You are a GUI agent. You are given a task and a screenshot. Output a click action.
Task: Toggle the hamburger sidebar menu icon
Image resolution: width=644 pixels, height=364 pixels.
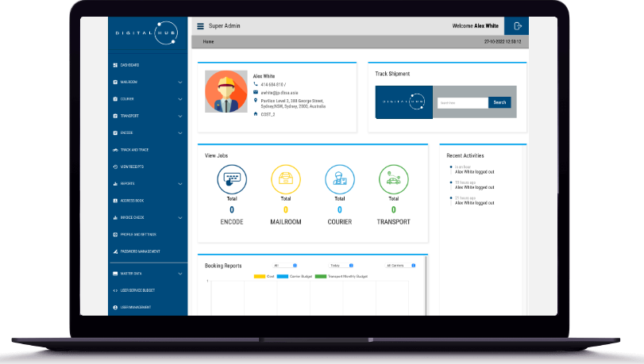pyautogui.click(x=200, y=26)
